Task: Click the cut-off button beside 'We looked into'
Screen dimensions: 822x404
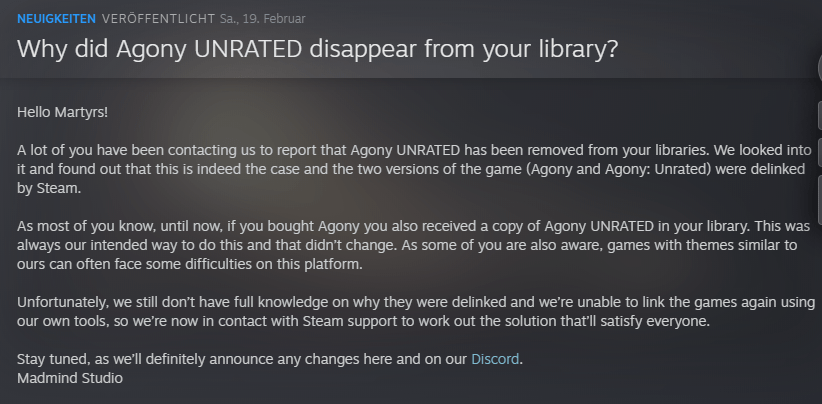Action: [819, 154]
